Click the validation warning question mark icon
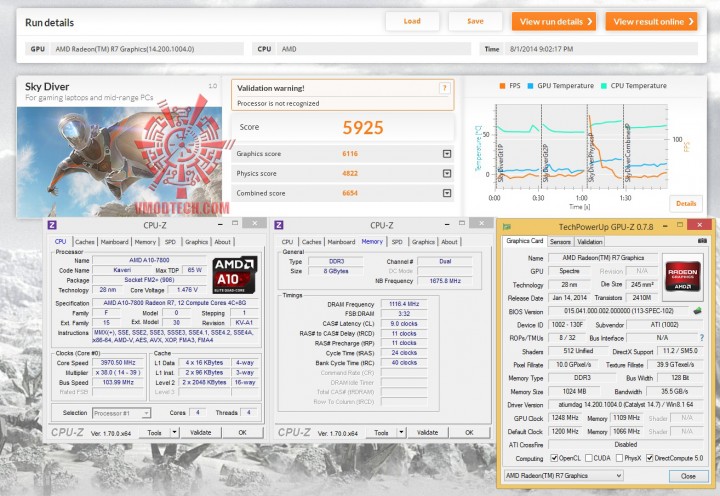 click(444, 88)
